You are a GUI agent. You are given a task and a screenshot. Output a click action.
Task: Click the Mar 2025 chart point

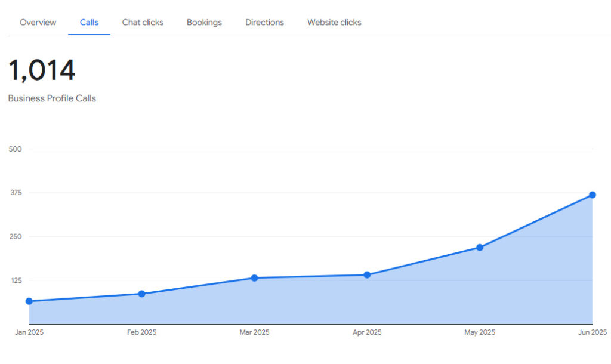pos(254,278)
